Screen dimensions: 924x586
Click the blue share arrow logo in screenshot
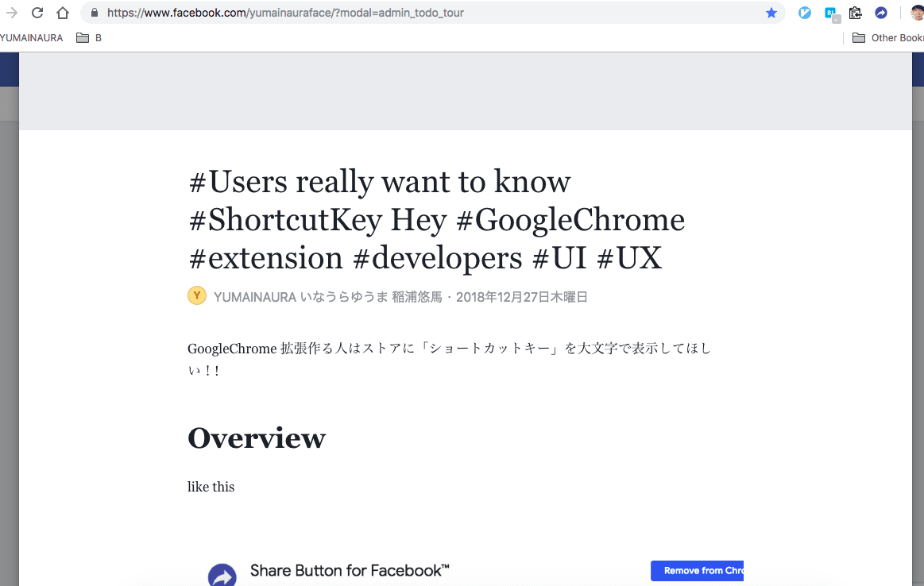coord(222,576)
